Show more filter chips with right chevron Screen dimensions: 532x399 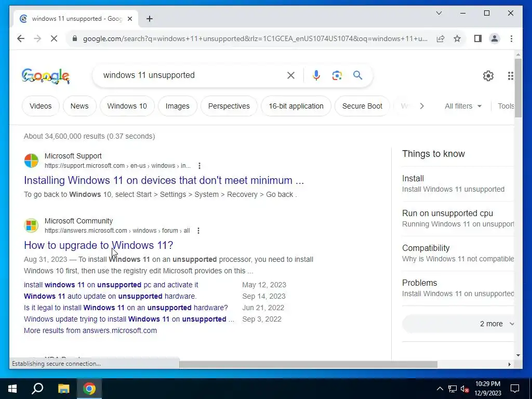pos(422,106)
